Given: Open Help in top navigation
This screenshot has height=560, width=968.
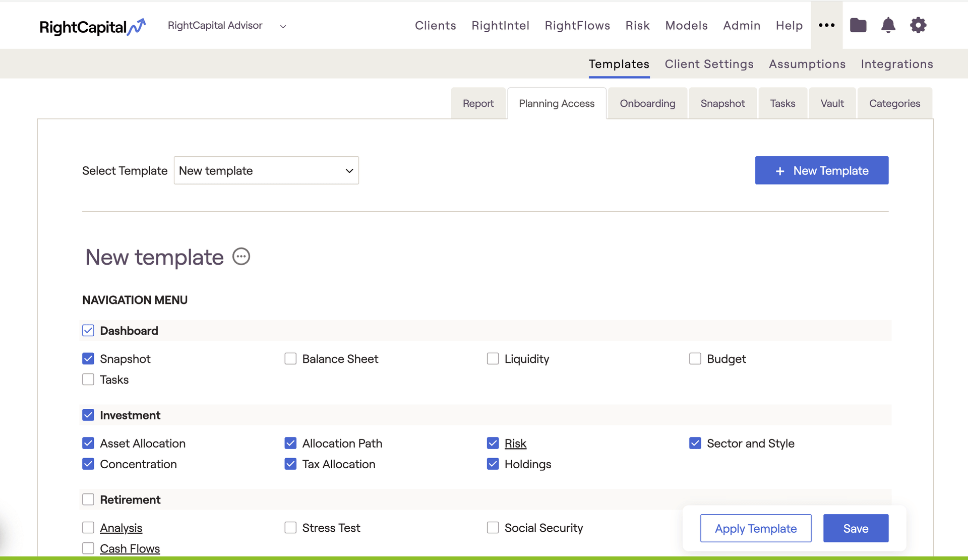Looking at the screenshot, I should click(789, 25).
